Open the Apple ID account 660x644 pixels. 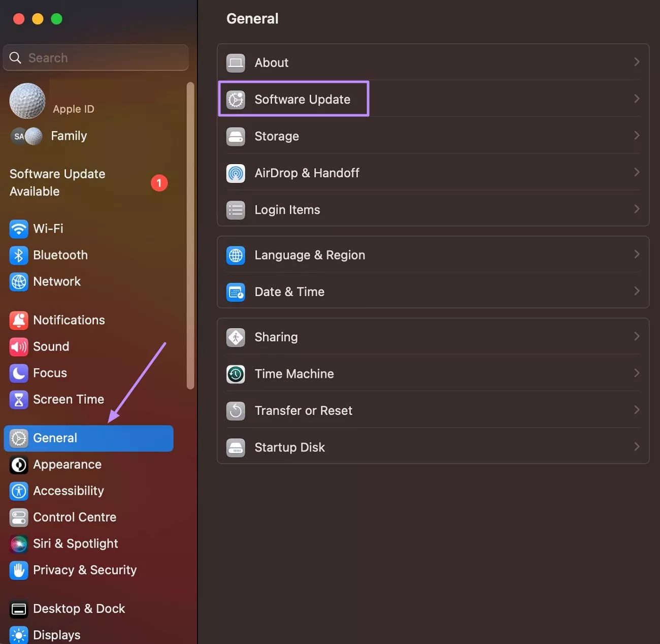point(88,101)
